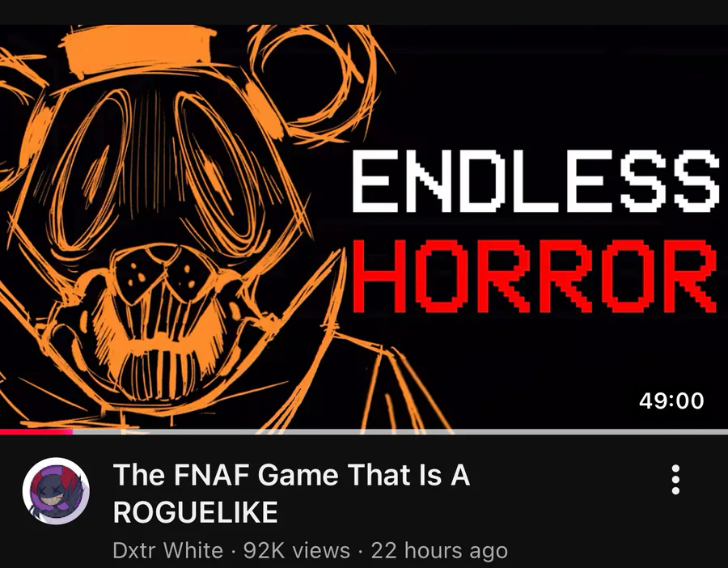This screenshot has height=568, width=728.
Task: Open the Dxtr White channel name link
Action: (168, 550)
